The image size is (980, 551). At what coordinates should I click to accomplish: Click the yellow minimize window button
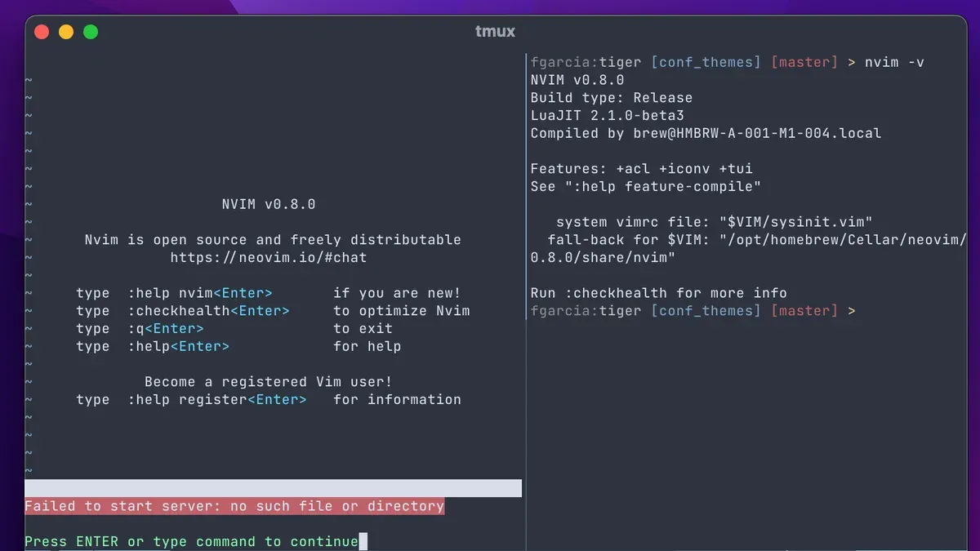click(66, 32)
